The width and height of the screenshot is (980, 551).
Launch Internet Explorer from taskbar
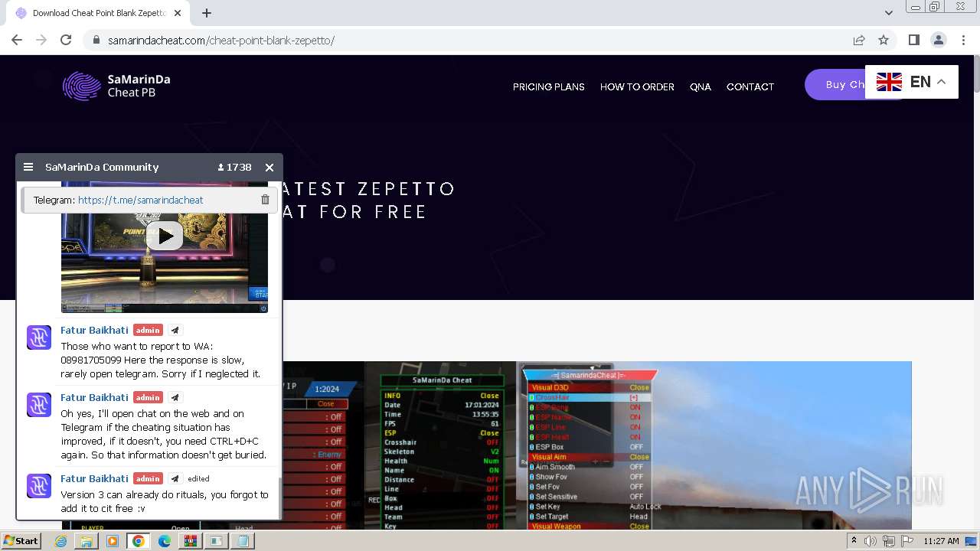pyautogui.click(x=60, y=541)
